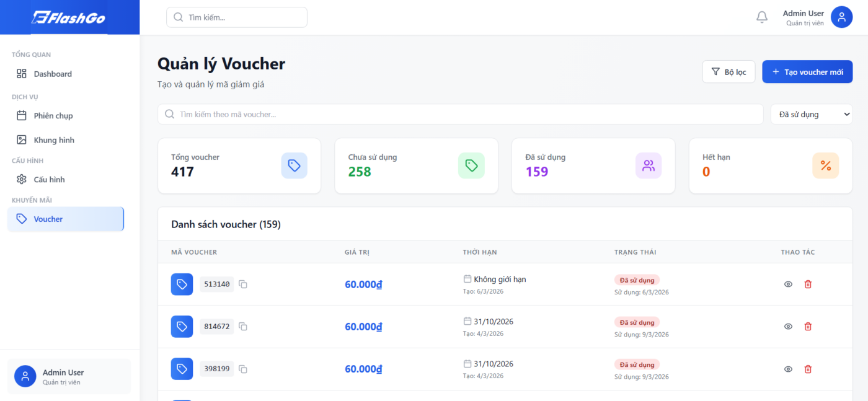View details of voucher 814672 via eye icon
Viewport: 868px width, 401px height.
click(x=788, y=327)
